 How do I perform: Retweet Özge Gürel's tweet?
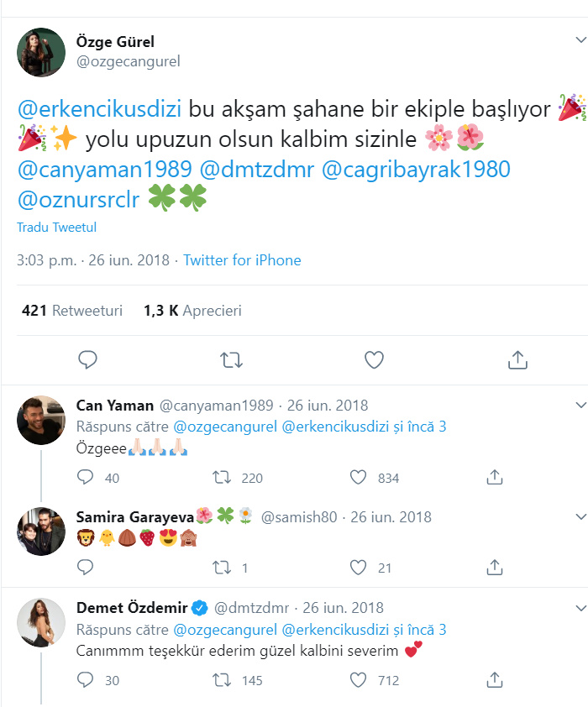tap(230, 359)
